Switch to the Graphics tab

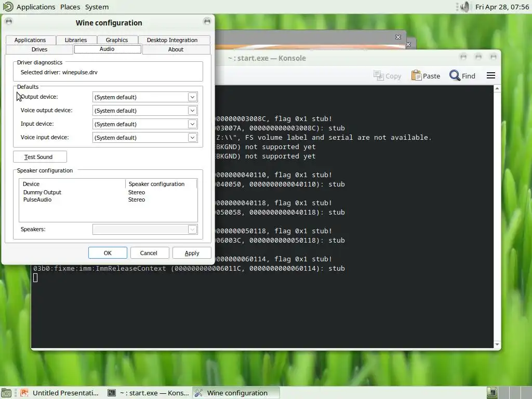coord(117,40)
